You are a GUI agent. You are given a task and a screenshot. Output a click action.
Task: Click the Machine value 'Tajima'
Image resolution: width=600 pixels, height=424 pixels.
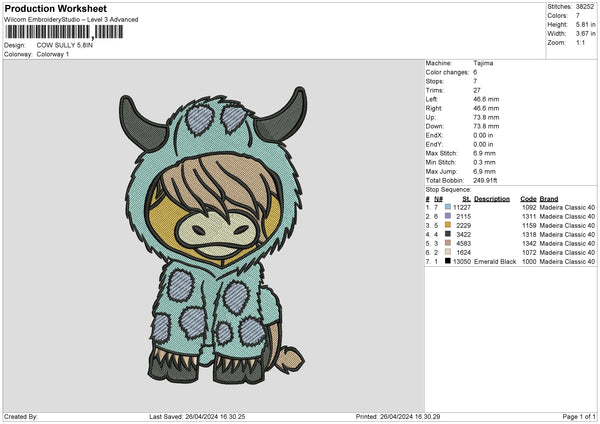coord(483,63)
